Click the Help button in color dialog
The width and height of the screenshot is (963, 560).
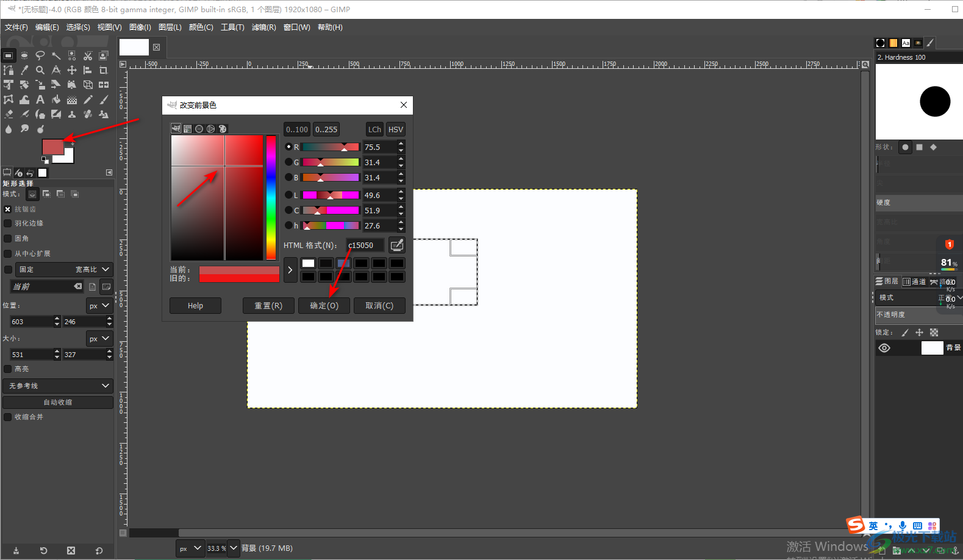click(195, 305)
